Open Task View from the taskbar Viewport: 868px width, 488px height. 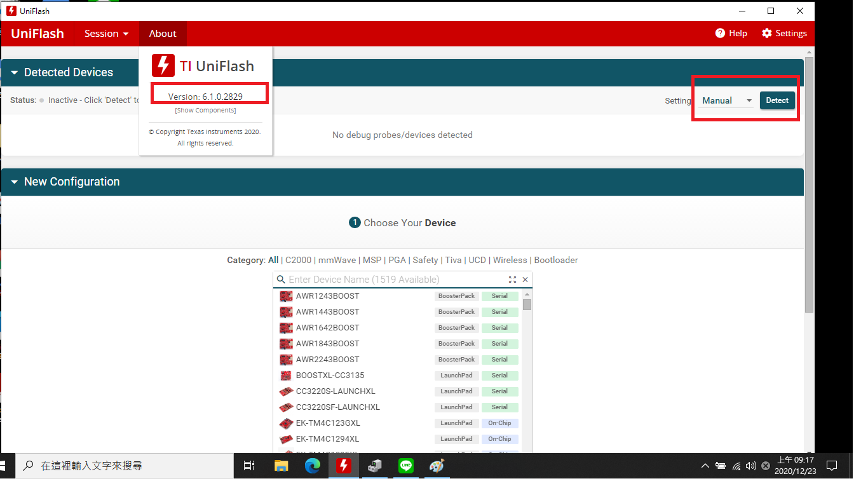coord(249,466)
